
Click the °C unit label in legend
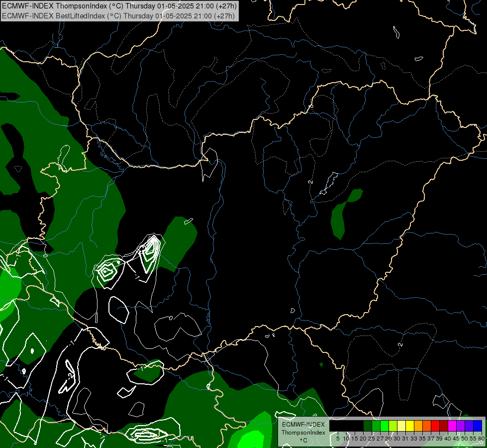pyautogui.click(x=303, y=440)
